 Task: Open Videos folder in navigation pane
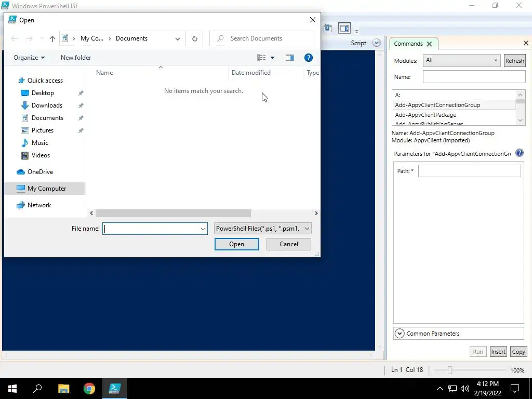pyautogui.click(x=41, y=155)
